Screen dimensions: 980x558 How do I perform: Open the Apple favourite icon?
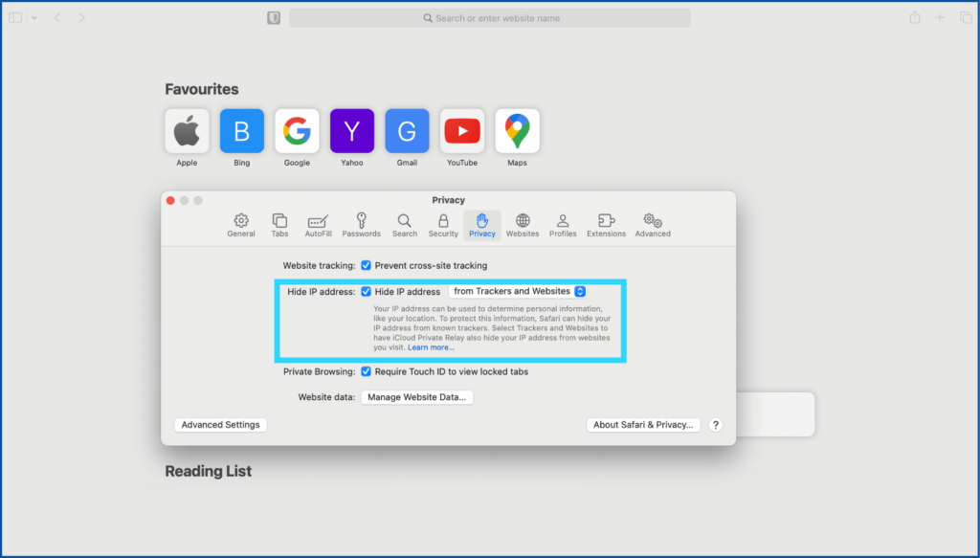click(x=187, y=131)
